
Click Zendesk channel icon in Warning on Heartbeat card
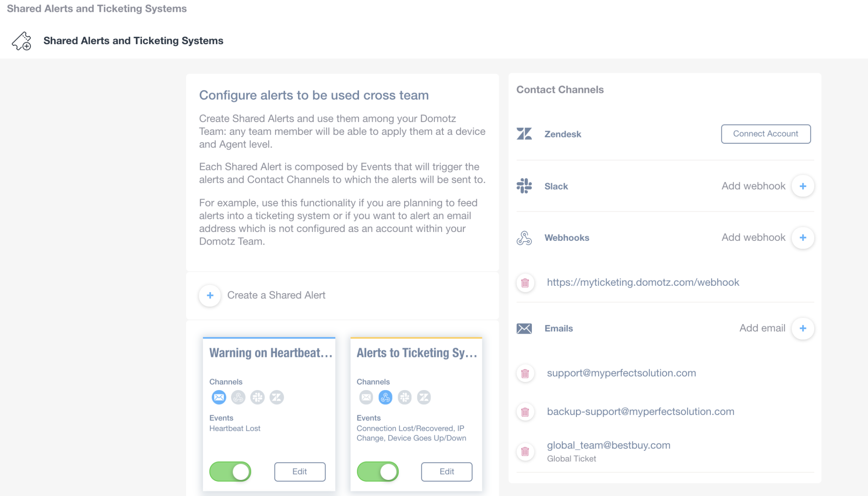277,397
